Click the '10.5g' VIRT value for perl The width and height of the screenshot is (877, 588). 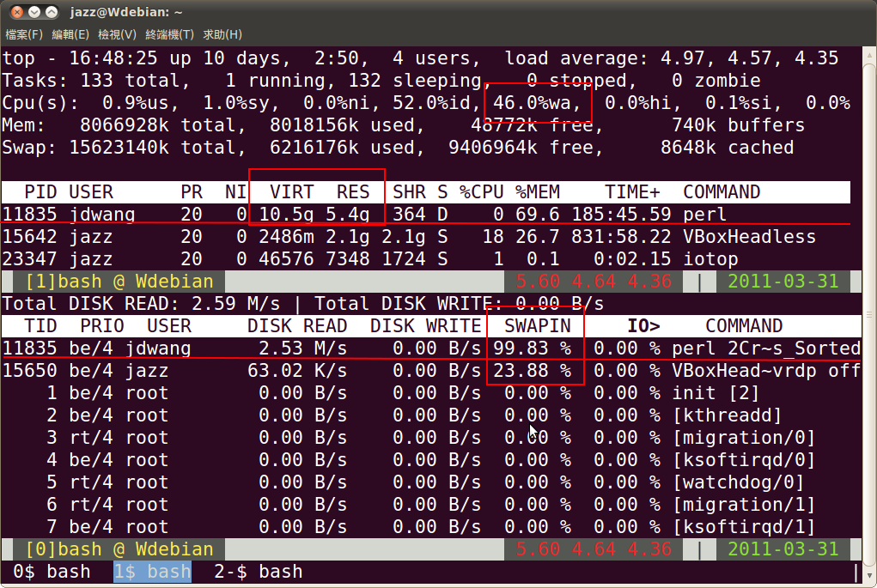(x=286, y=215)
